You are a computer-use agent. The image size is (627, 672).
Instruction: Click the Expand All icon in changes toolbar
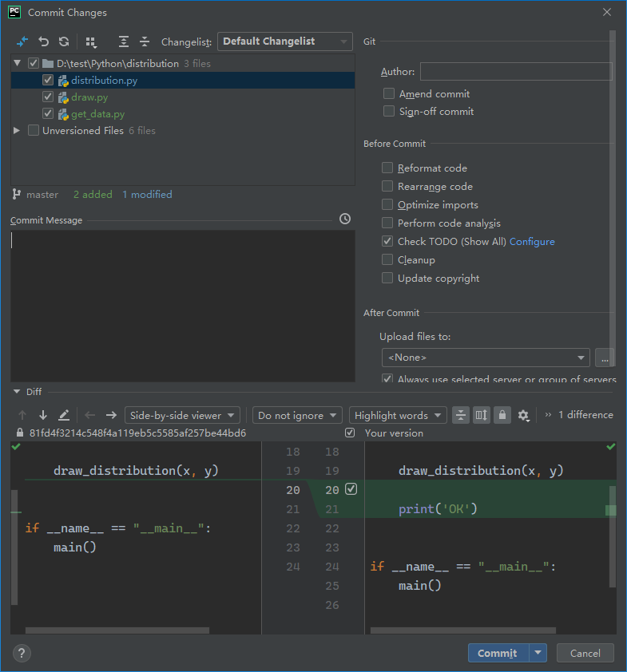124,42
